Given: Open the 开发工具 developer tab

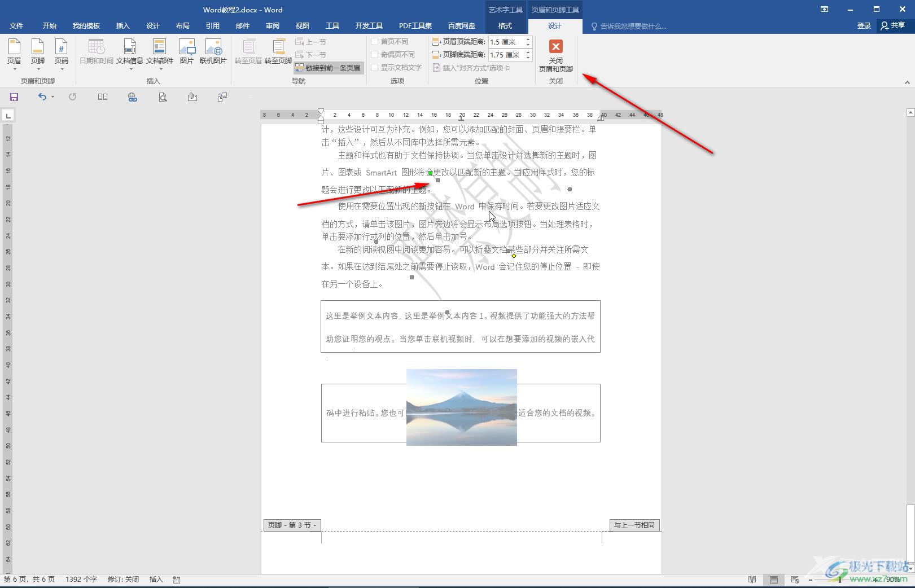Looking at the screenshot, I should 369,26.
